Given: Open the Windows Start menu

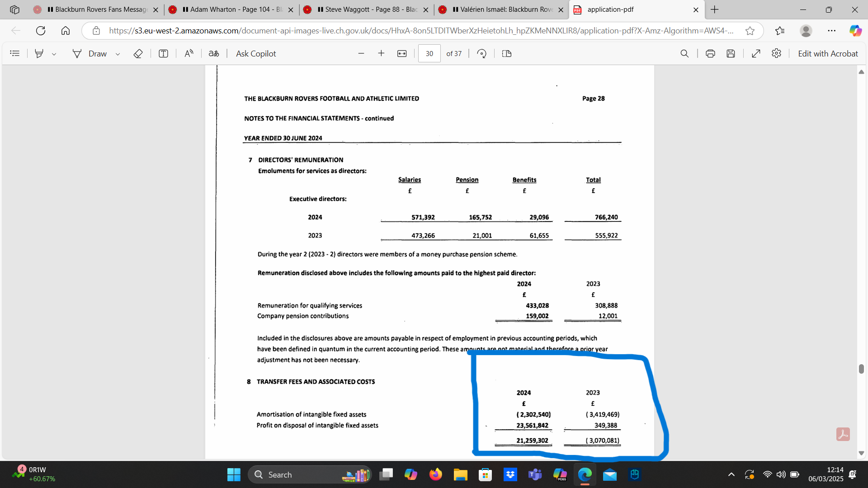Looking at the screenshot, I should click(234, 475).
